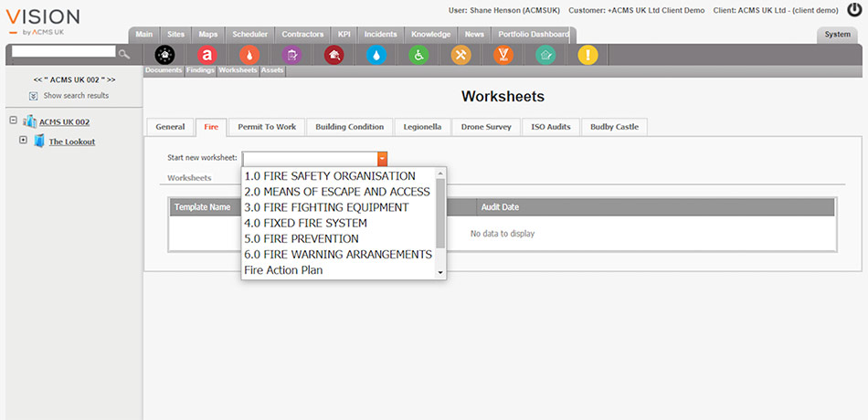This screenshot has height=420, width=868.
Task: Click the yellow exclamation mark alert icon
Action: (x=587, y=55)
